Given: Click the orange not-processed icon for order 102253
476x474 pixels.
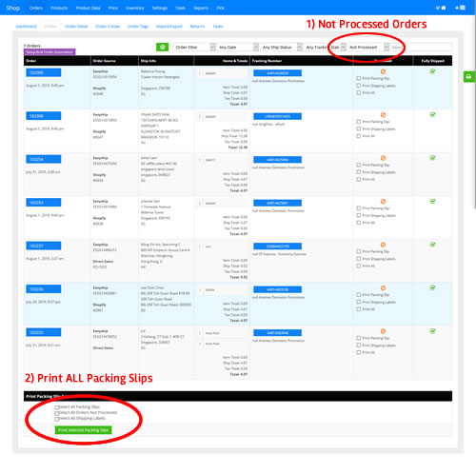Looking at the screenshot, I should [383, 202].
